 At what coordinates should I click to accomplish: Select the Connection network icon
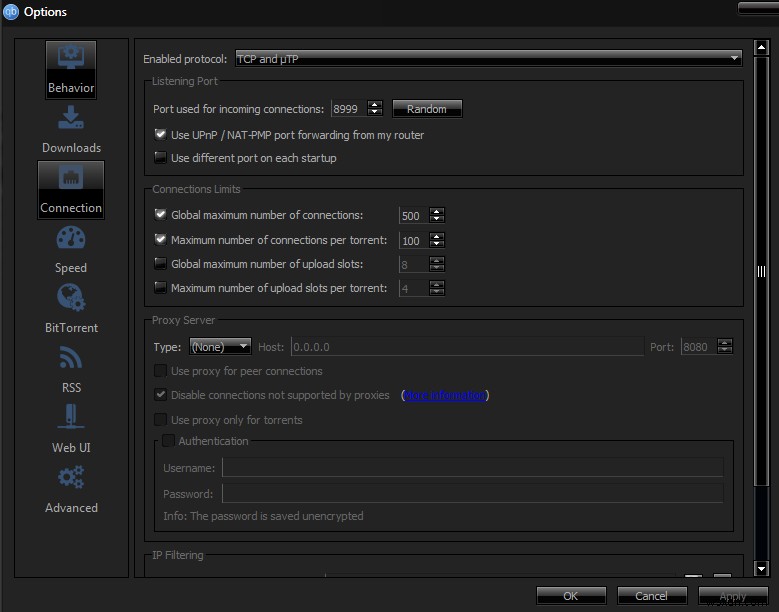click(71, 177)
